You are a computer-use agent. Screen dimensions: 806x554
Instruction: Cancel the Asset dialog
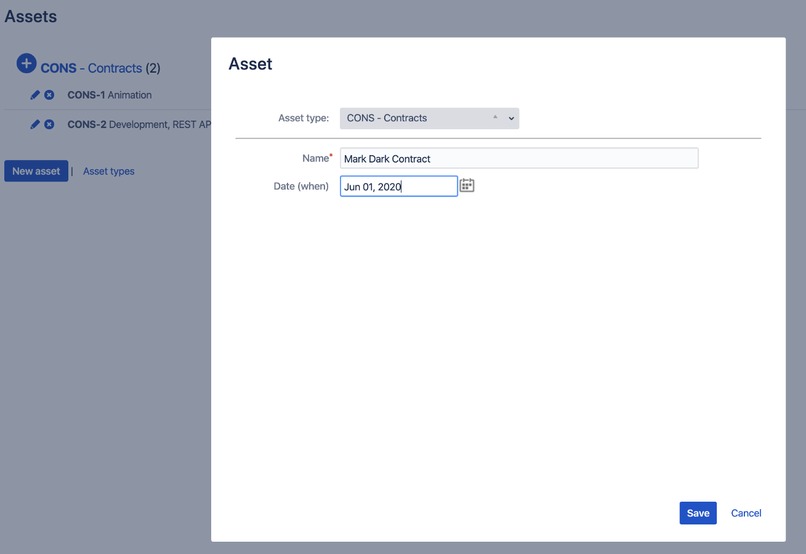[746, 513]
